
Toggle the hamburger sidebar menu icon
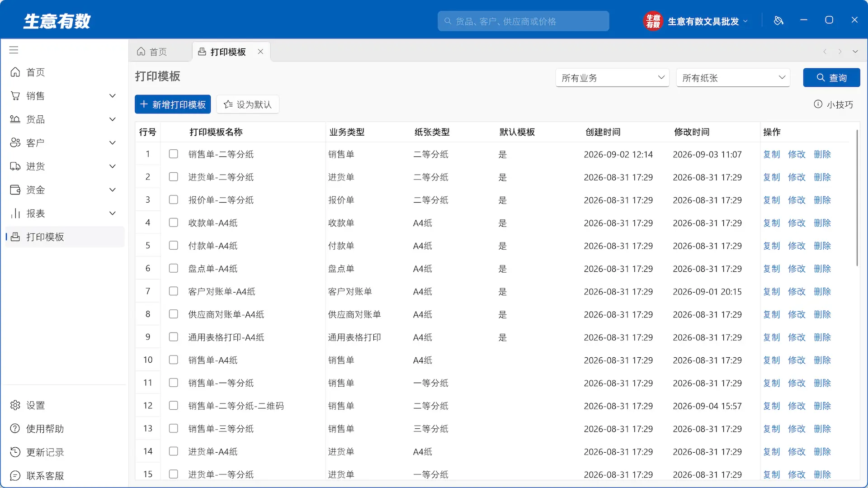tap(14, 50)
